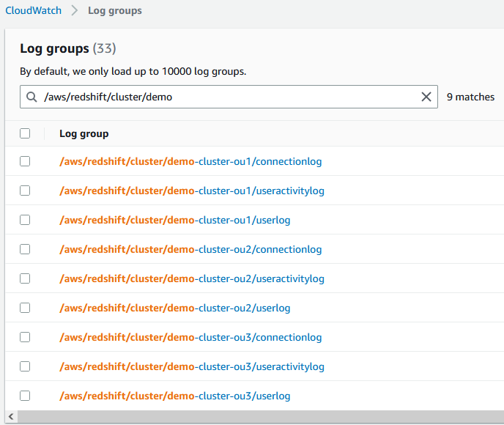The image size is (504, 425).
Task: Check the demo-cluster-ou3/userlog row checkbox
Action: [x=25, y=396]
